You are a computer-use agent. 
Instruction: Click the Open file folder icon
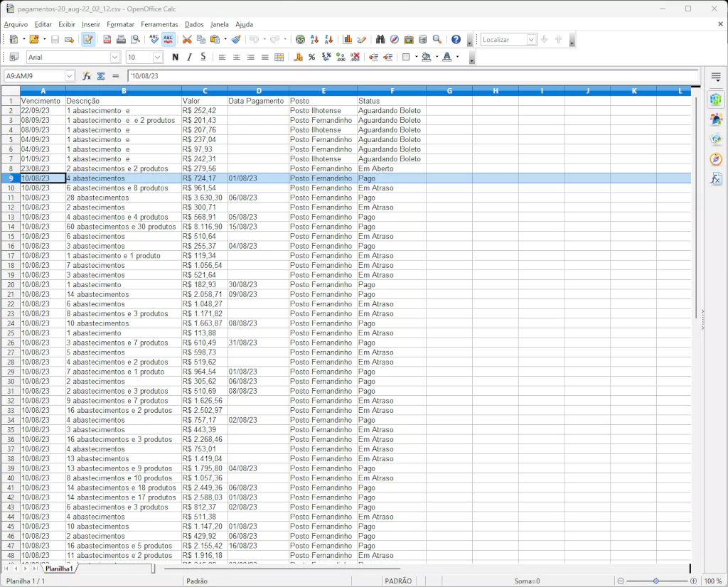point(34,40)
